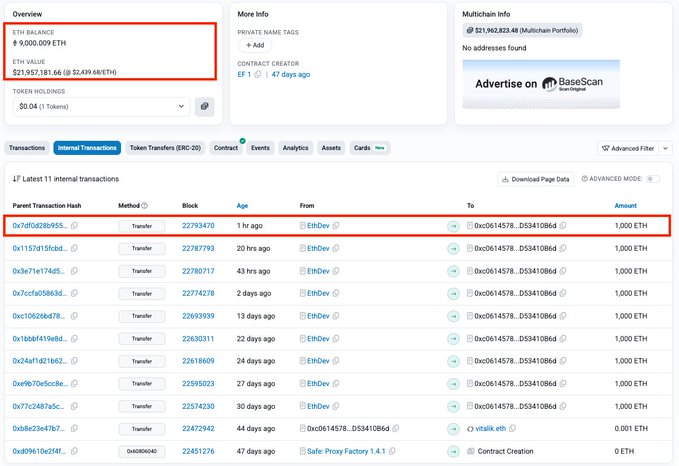Click green arrow in the 22787793 row
The width and height of the screenshot is (679, 466).
(453, 248)
